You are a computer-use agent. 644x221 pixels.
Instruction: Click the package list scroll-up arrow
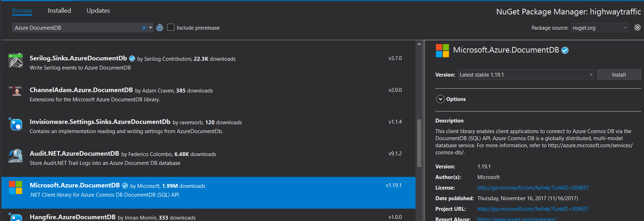coord(419,44)
